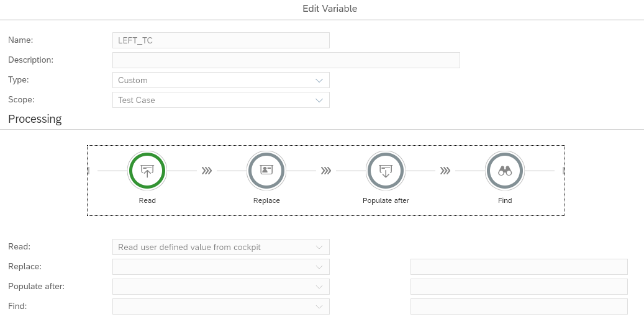644x322 pixels.
Task: Select the green Read step icon
Action: [147, 171]
